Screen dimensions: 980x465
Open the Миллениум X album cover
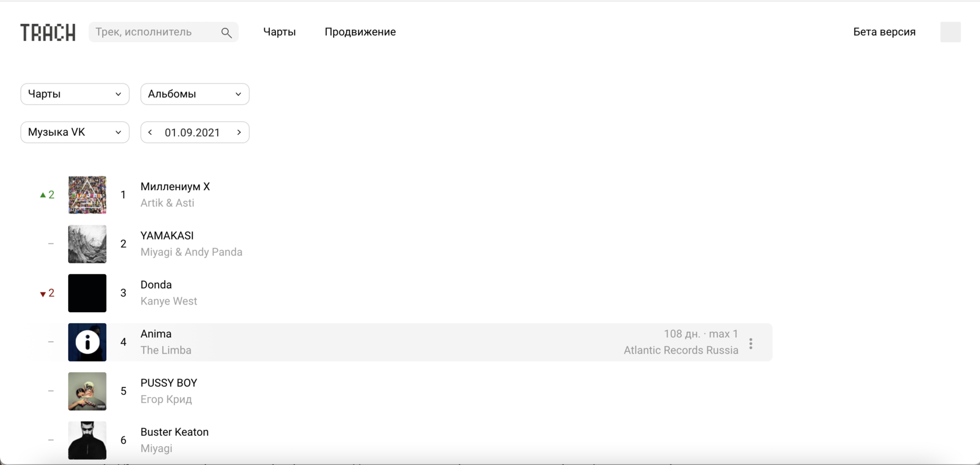[x=87, y=195]
